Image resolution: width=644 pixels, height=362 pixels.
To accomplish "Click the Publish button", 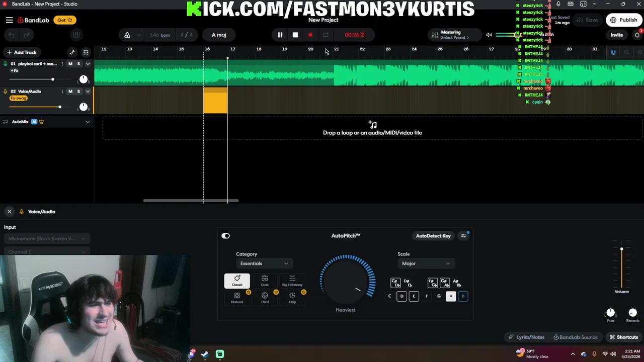I will (624, 20).
